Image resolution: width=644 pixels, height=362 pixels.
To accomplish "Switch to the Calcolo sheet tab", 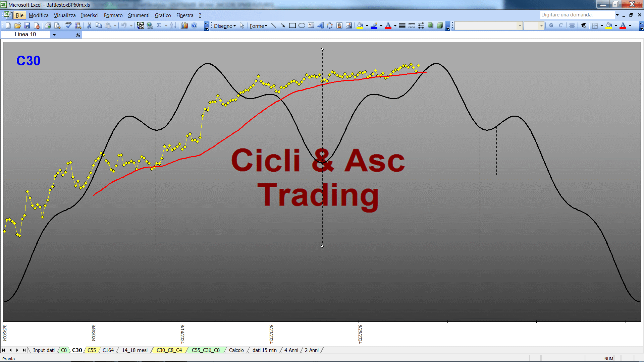I will (x=236, y=350).
